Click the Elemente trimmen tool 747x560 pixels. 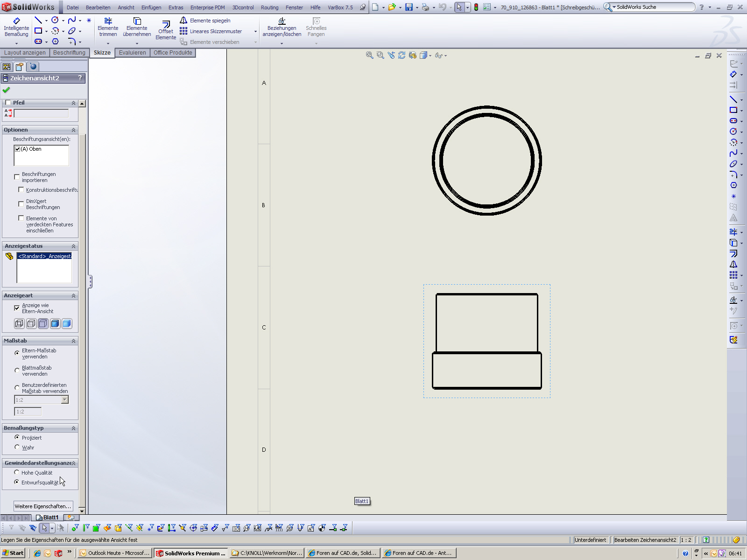point(108,27)
